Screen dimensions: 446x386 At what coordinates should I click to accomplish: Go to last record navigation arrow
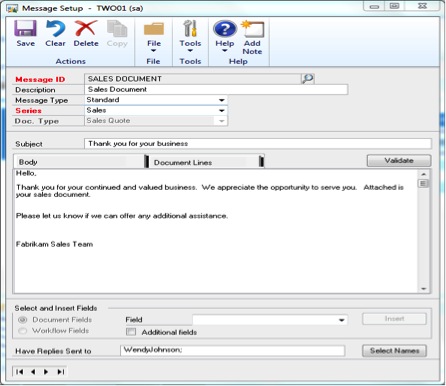pos(61,372)
